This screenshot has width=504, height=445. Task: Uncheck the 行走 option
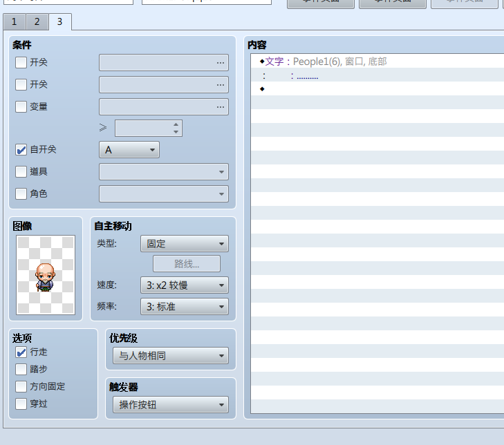point(21,352)
